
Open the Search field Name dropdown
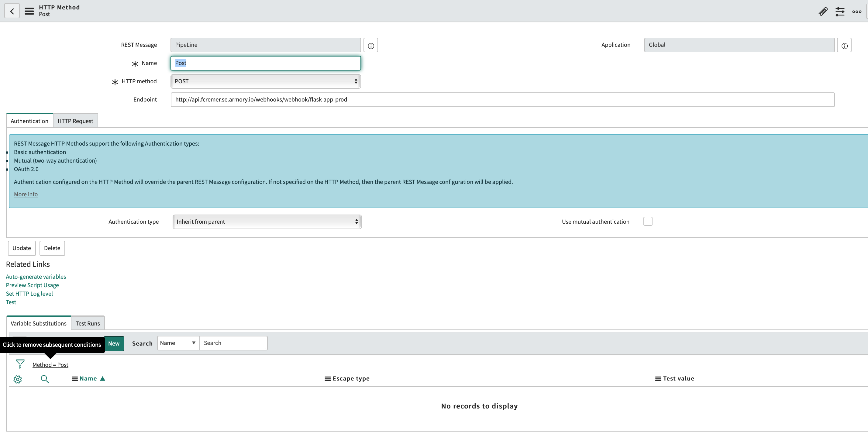(178, 343)
